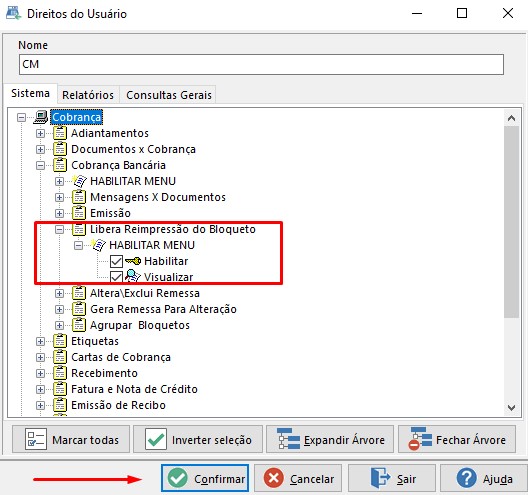
Task: Collapse the Cobrança Bancária node
Action: point(40,165)
